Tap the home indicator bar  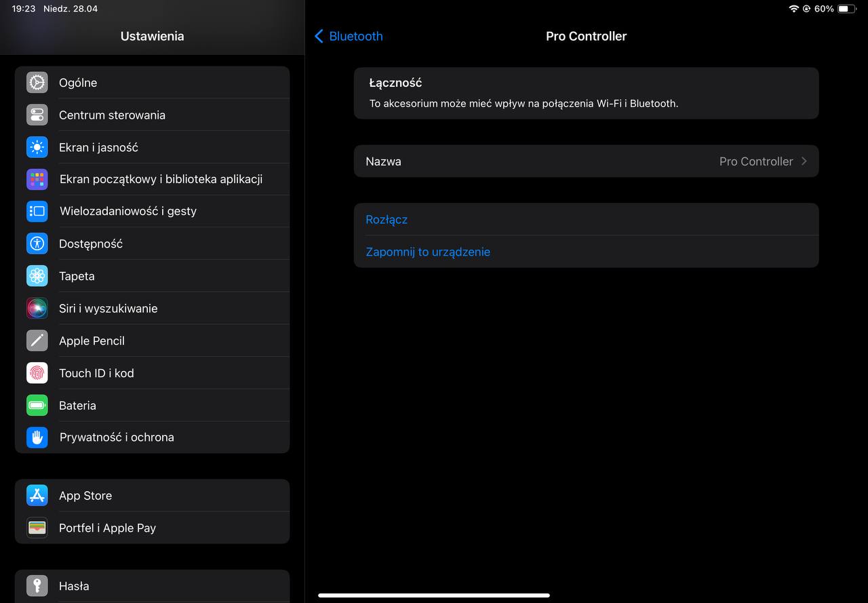point(434,596)
